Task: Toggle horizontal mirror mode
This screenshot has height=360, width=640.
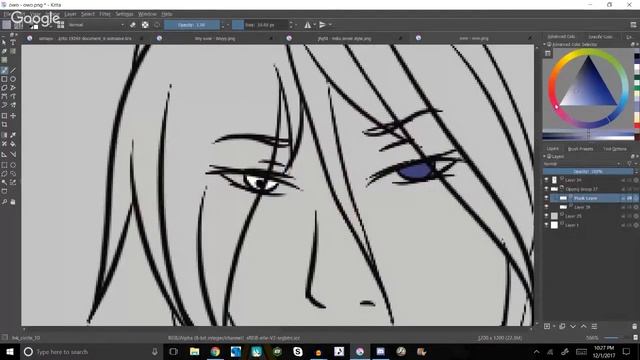Action: pos(307,25)
